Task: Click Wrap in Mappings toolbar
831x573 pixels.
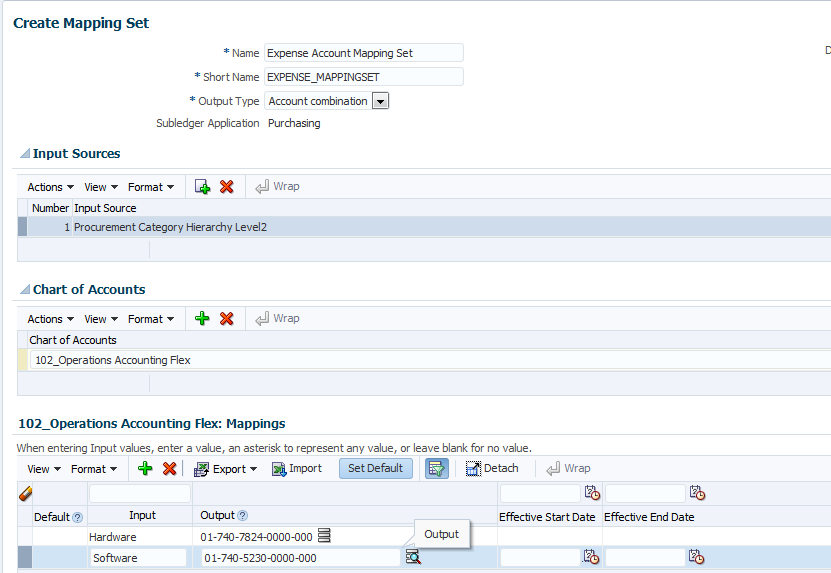Action: pos(568,469)
